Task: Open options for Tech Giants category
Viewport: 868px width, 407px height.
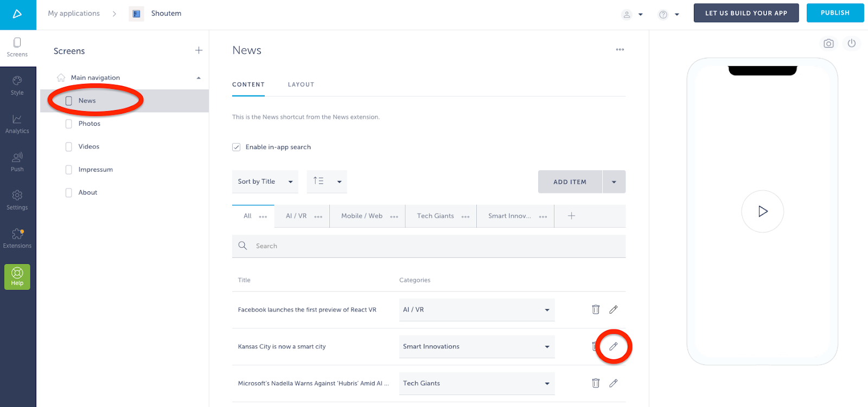Action: click(x=465, y=217)
